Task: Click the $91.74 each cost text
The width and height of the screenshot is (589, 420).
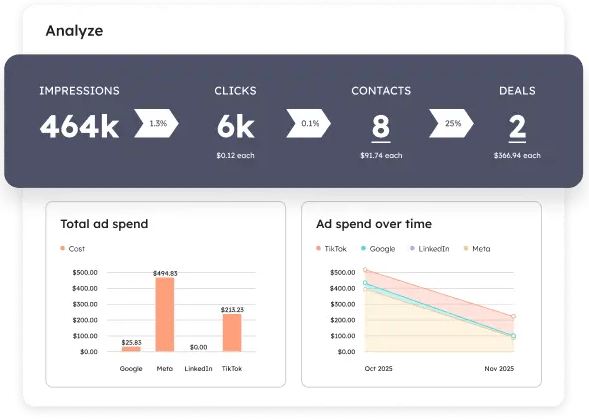Action: point(381,155)
